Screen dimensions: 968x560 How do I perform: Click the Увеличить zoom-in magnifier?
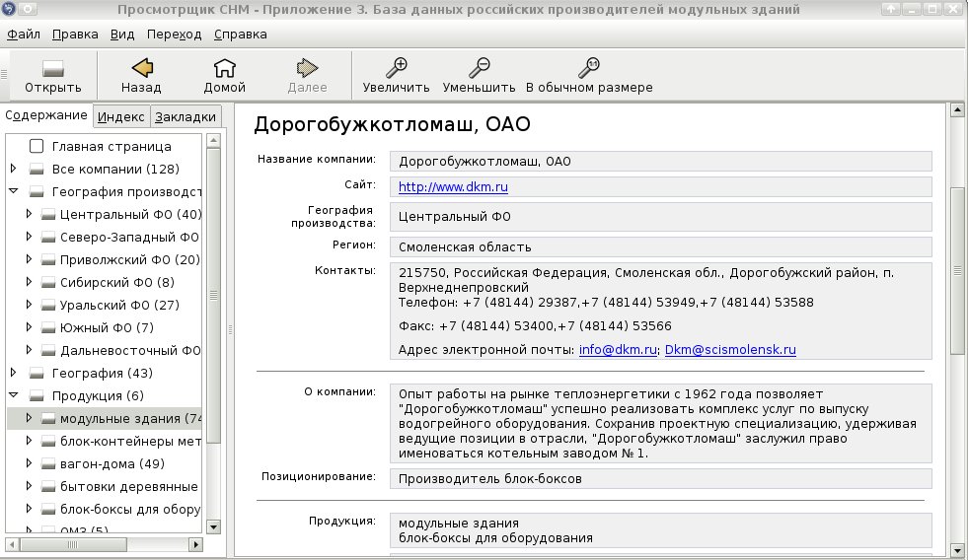click(x=396, y=68)
